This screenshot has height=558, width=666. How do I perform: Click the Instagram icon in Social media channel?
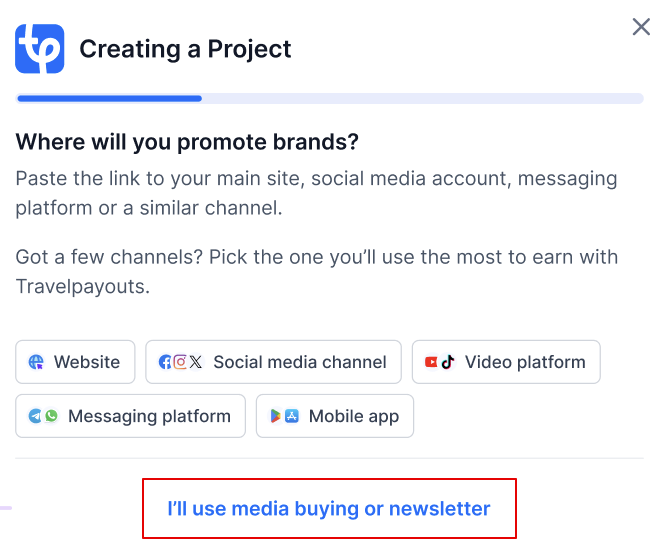pos(181,362)
